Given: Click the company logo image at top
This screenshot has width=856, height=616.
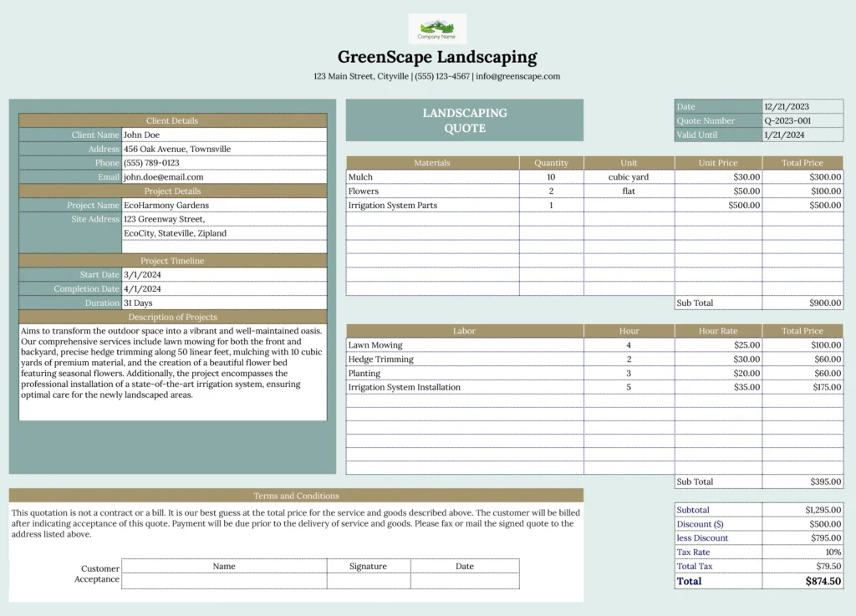Looking at the screenshot, I should 437,28.
